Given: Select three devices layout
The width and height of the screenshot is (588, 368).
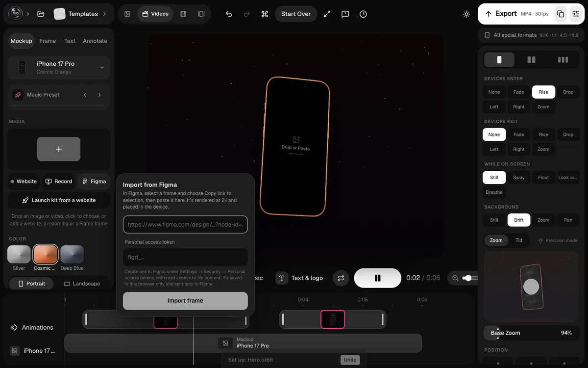Looking at the screenshot, I should [x=563, y=60].
